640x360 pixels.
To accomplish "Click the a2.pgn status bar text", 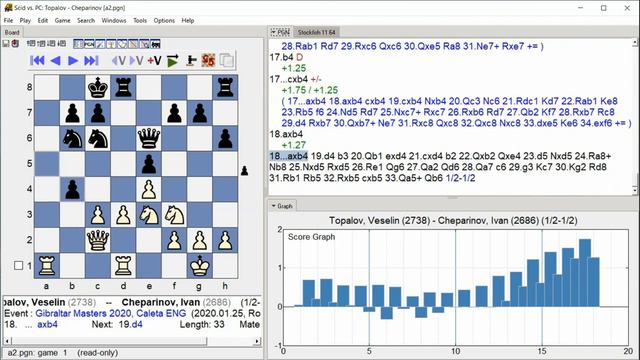I will (62, 353).
